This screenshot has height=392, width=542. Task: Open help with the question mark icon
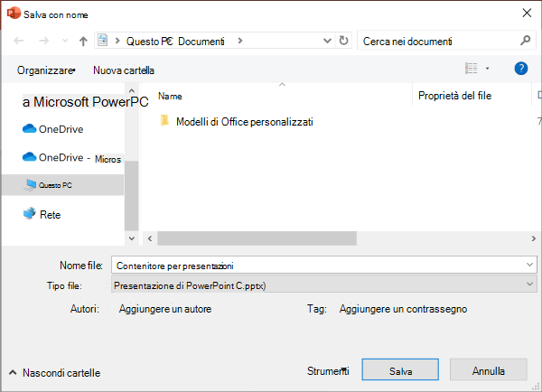(521, 69)
